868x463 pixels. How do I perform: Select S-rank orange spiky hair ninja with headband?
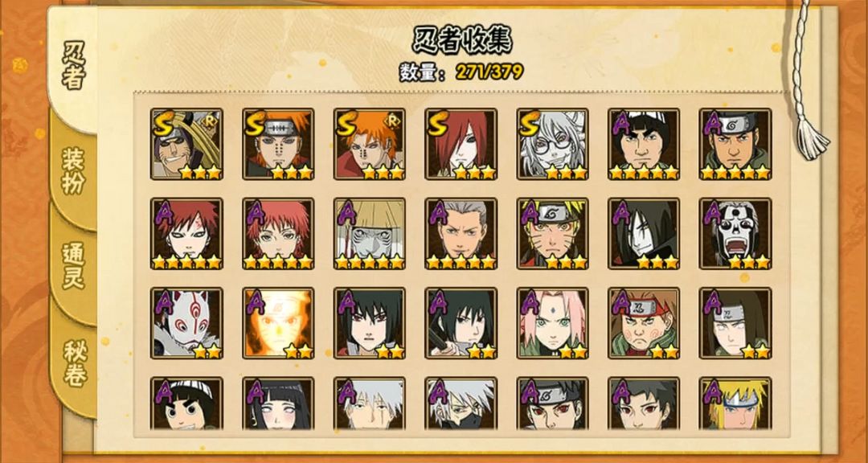click(x=278, y=144)
